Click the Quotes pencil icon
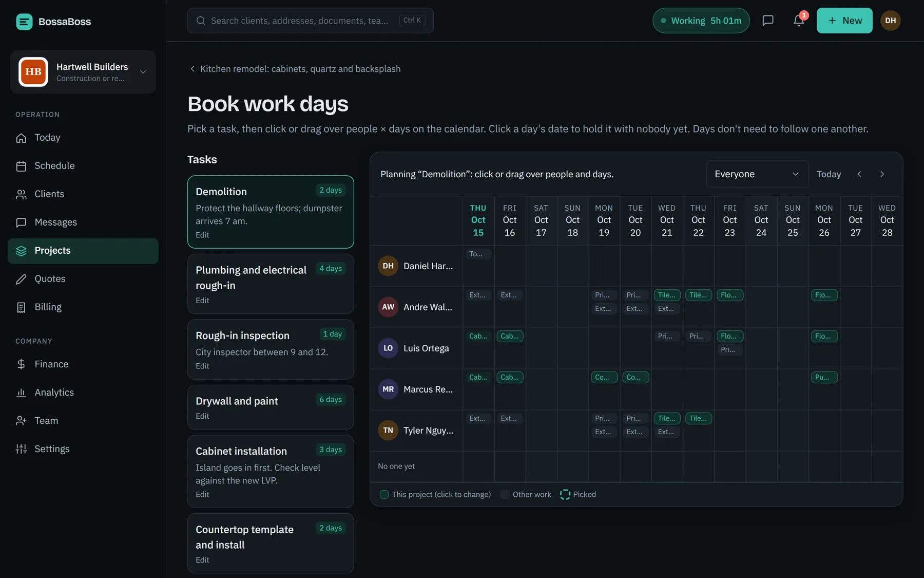This screenshot has width=924, height=578. (x=21, y=279)
